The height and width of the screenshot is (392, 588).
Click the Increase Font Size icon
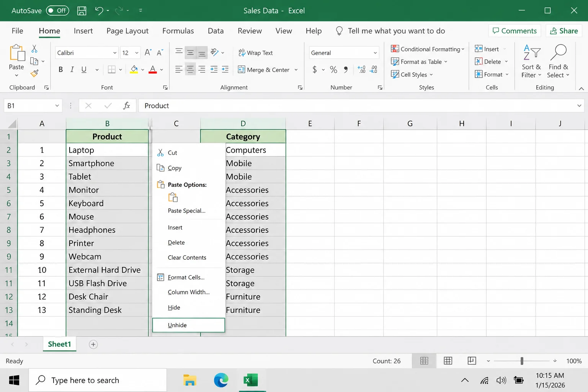[148, 52]
